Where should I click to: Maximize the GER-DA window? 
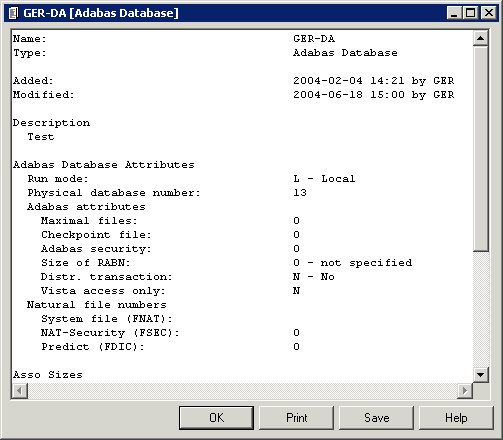(x=470, y=13)
